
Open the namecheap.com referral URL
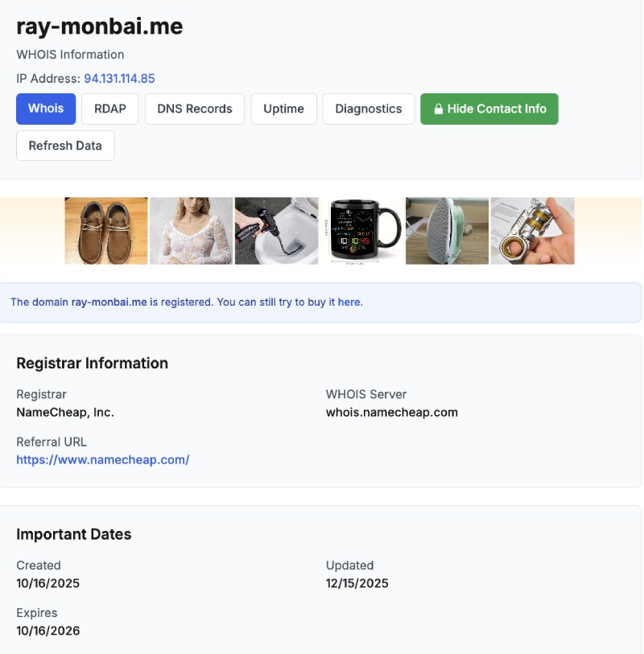(103, 459)
